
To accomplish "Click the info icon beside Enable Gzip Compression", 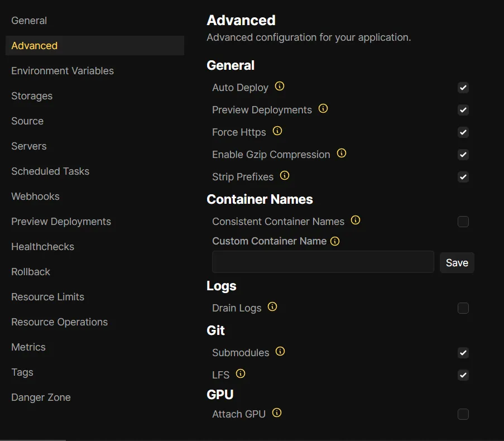I will click(342, 154).
